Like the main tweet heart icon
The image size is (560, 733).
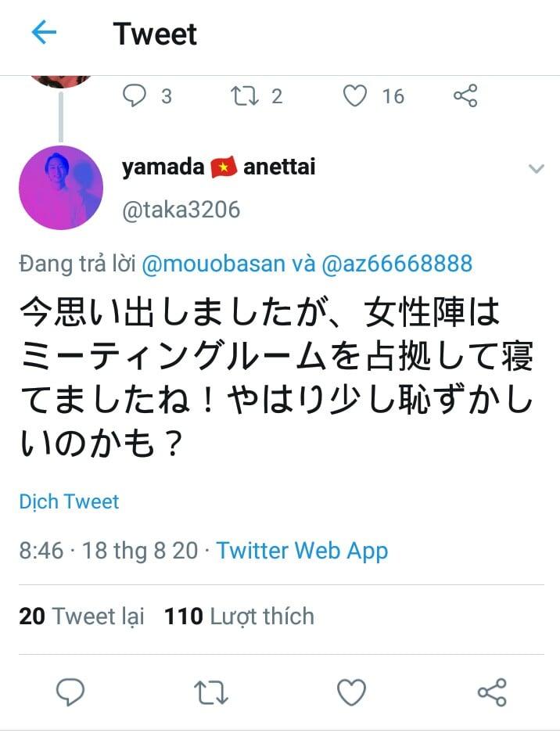pyautogui.click(x=351, y=692)
